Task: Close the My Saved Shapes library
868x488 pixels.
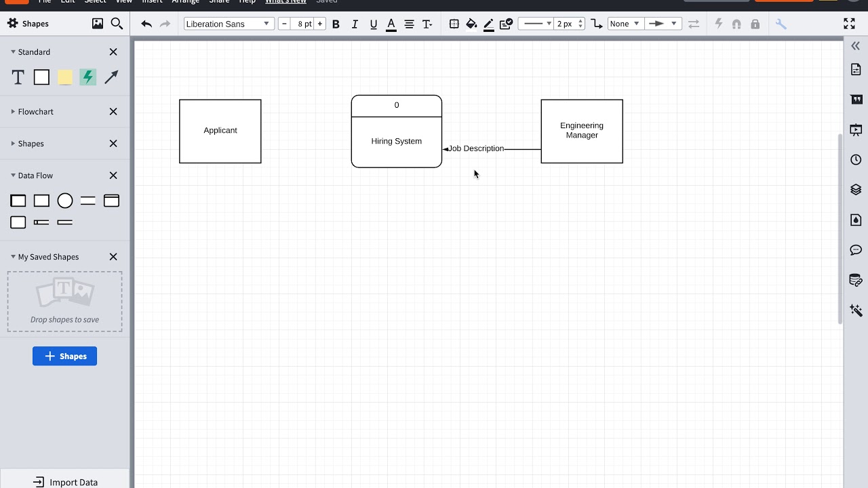Action: pos(113,256)
